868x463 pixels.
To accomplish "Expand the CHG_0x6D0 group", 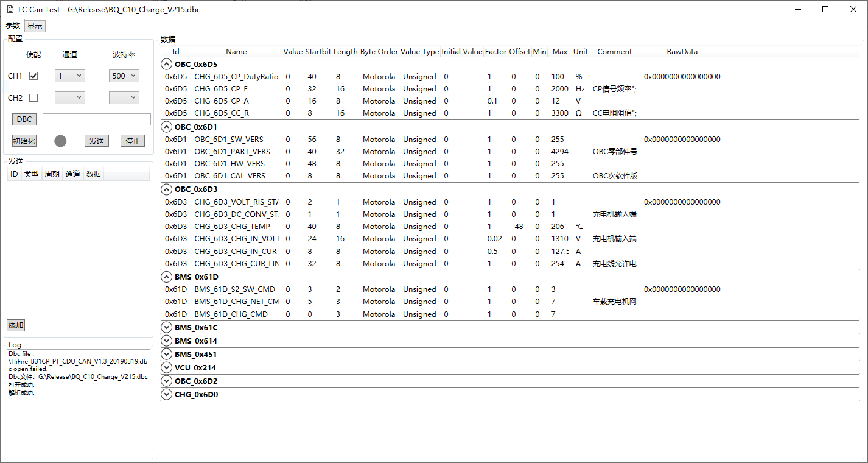I will pyautogui.click(x=166, y=394).
